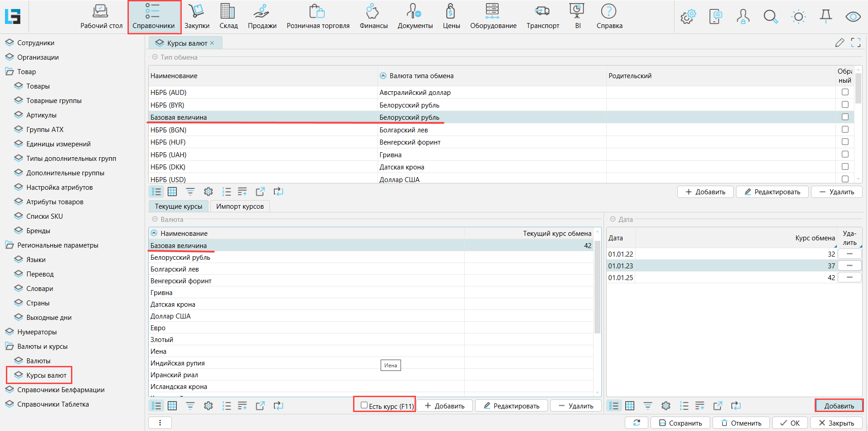This screenshot has width=868, height=431.
Task: Check the box in НБРБ (AUD) row
Action: [x=844, y=92]
